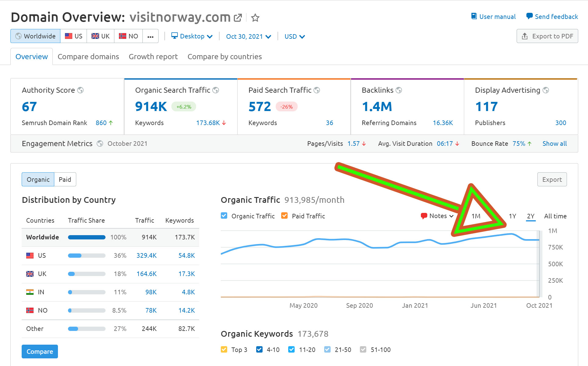The width and height of the screenshot is (588, 366).
Task: Click Publishers value 300
Action: [561, 123]
